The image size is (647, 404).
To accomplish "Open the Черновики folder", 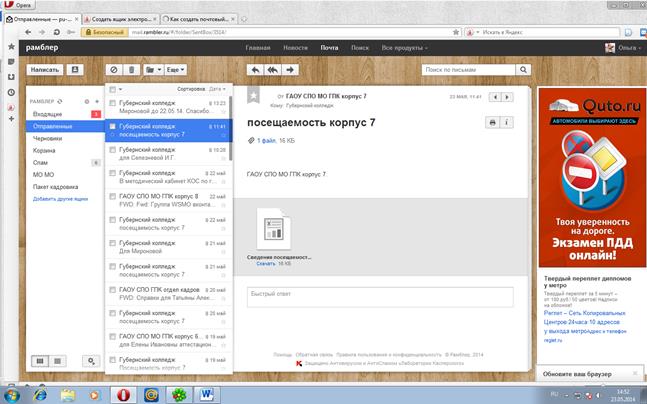I will (x=47, y=139).
